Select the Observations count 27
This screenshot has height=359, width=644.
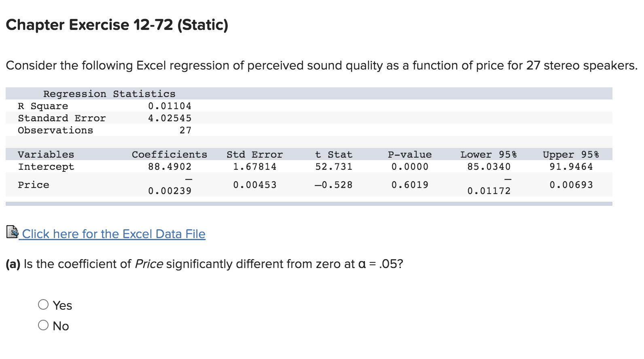tap(186, 130)
